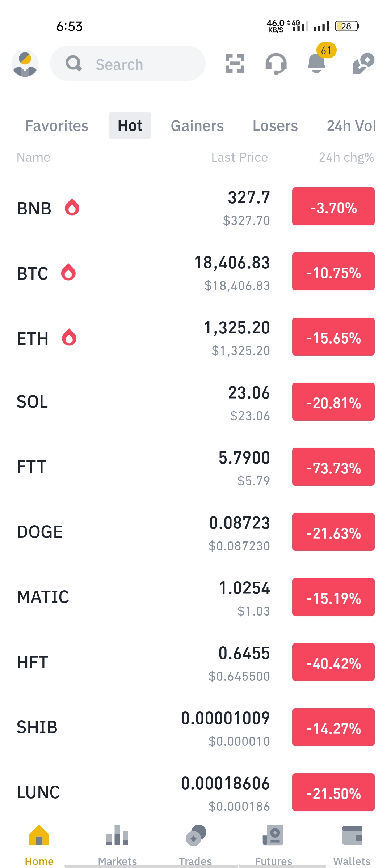Open customer support headset icon

click(x=276, y=64)
